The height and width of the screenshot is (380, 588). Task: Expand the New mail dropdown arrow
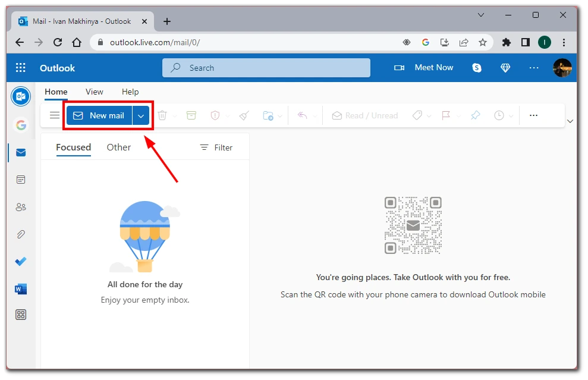point(141,115)
